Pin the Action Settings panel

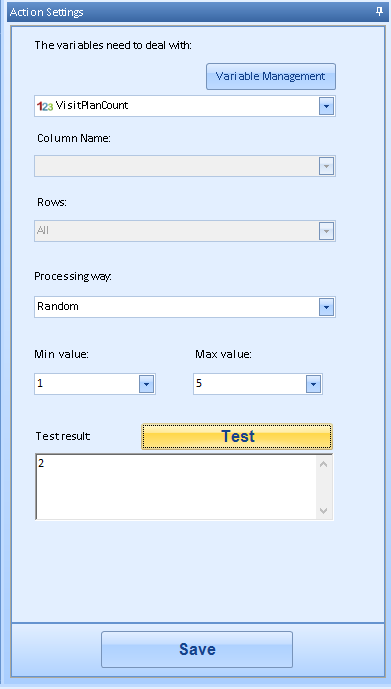[380, 12]
